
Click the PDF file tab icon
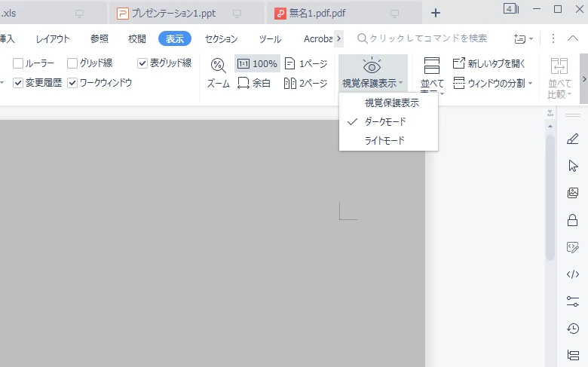[x=280, y=14]
